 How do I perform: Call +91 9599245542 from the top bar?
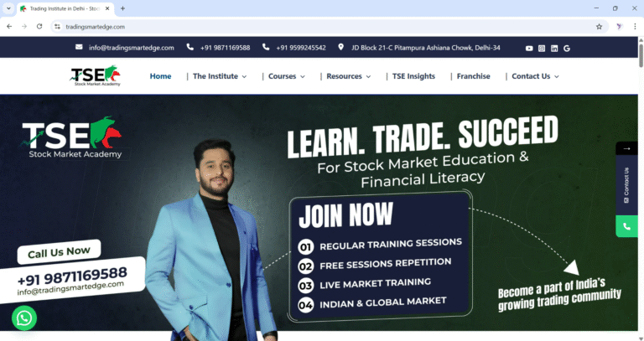point(301,48)
